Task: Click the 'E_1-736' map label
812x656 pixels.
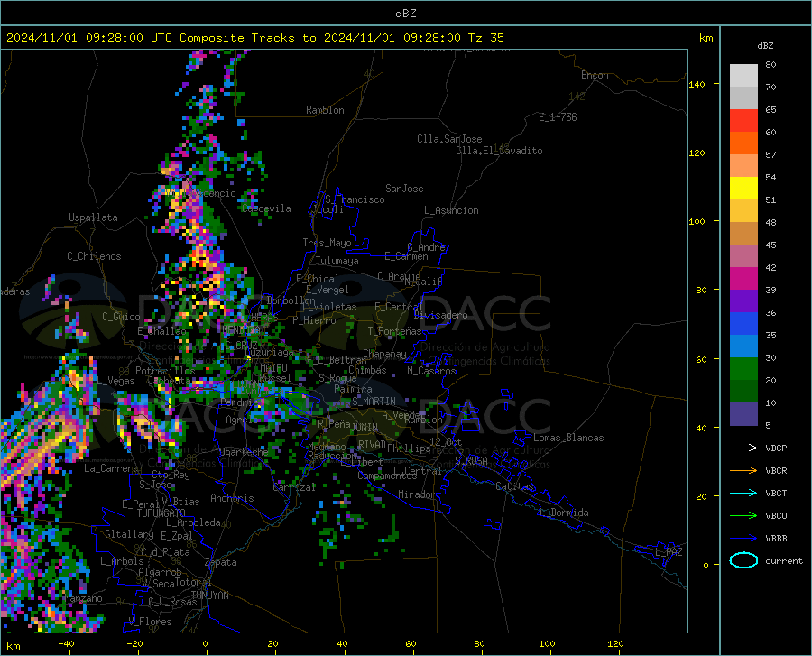Action: [558, 117]
